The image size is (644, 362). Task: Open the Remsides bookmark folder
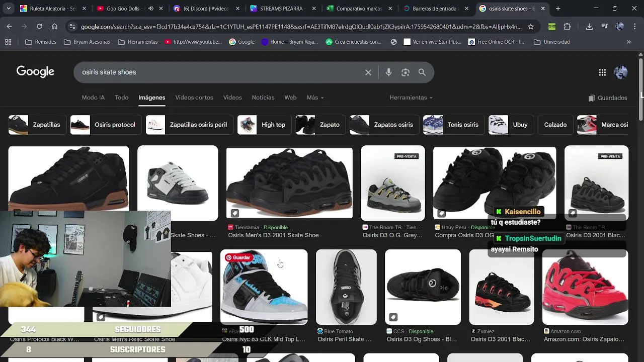coord(41,42)
